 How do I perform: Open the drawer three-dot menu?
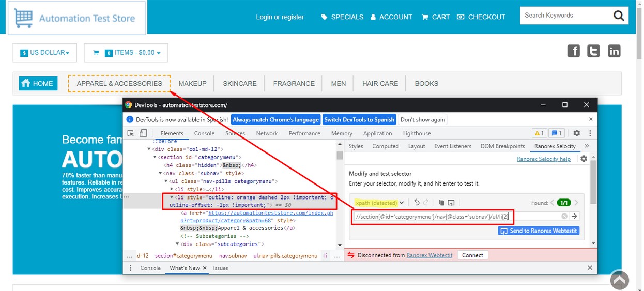(x=130, y=268)
